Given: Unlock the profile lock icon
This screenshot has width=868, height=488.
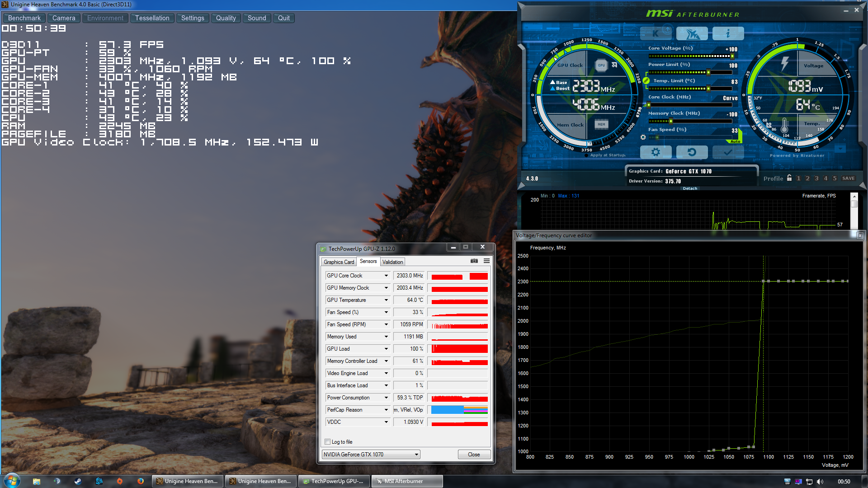Looking at the screenshot, I should 789,178.
